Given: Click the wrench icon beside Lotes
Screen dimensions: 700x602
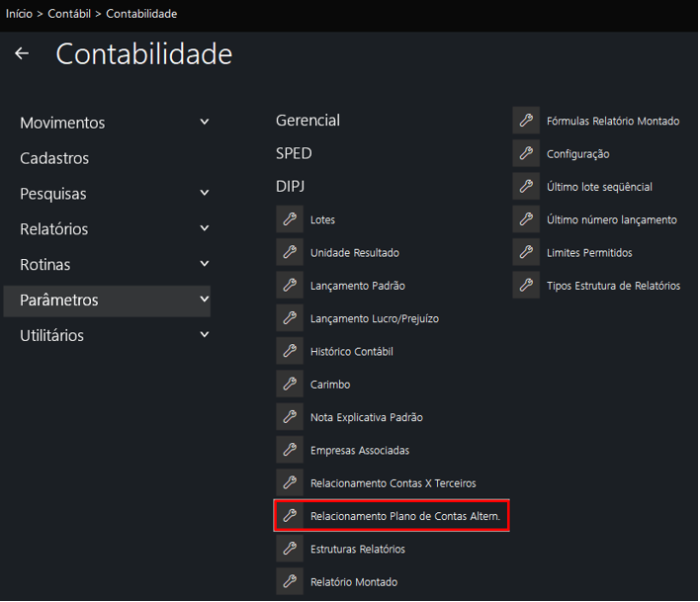Looking at the screenshot, I should [x=290, y=219].
